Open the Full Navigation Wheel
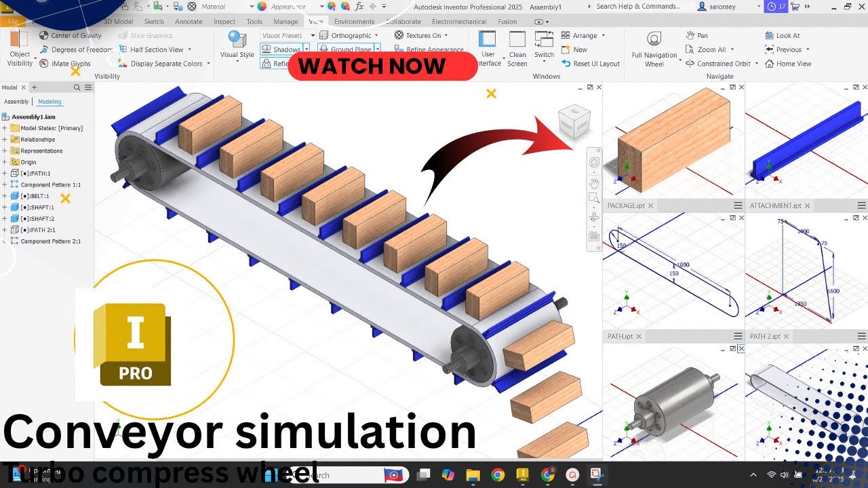 point(654,49)
